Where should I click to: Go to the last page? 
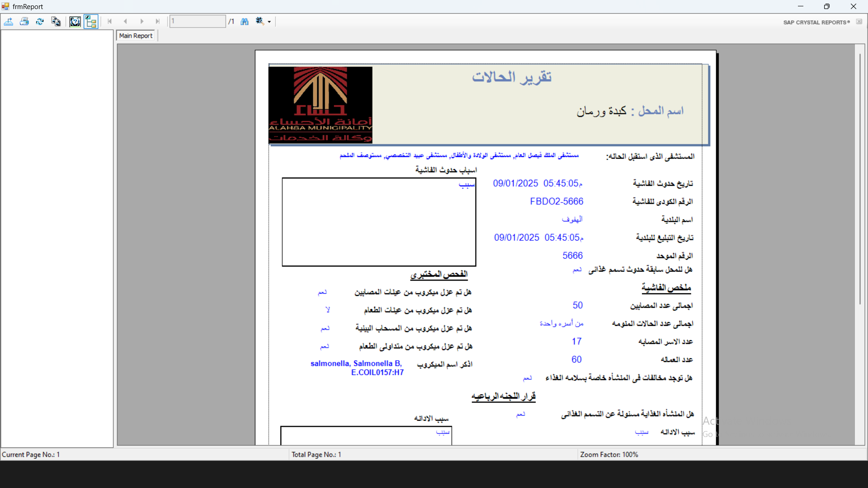(x=157, y=21)
